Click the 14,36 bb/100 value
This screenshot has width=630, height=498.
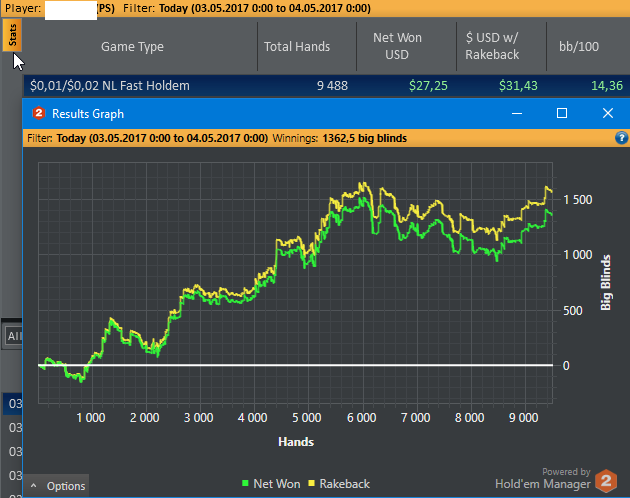607,86
